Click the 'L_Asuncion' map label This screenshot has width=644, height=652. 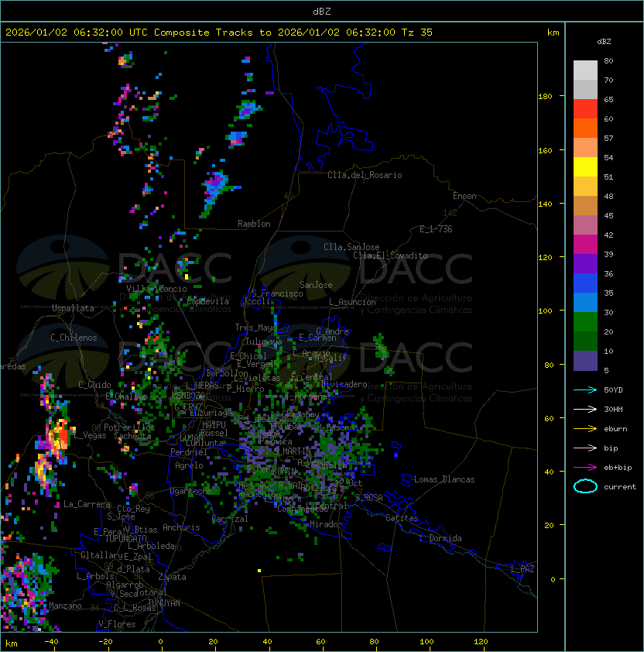[x=352, y=302]
